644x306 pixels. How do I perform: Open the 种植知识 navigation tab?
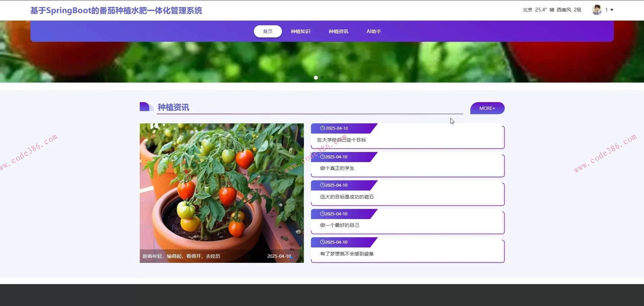(x=300, y=31)
